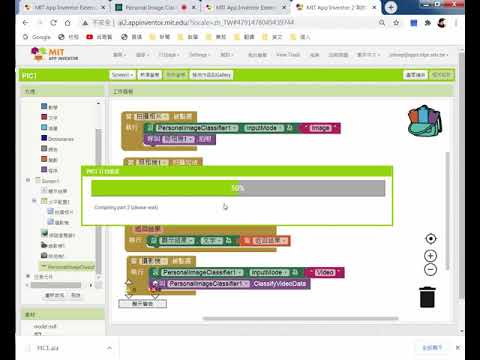Switch to the first MIT App Inventor Extensions tab

coord(65,7)
